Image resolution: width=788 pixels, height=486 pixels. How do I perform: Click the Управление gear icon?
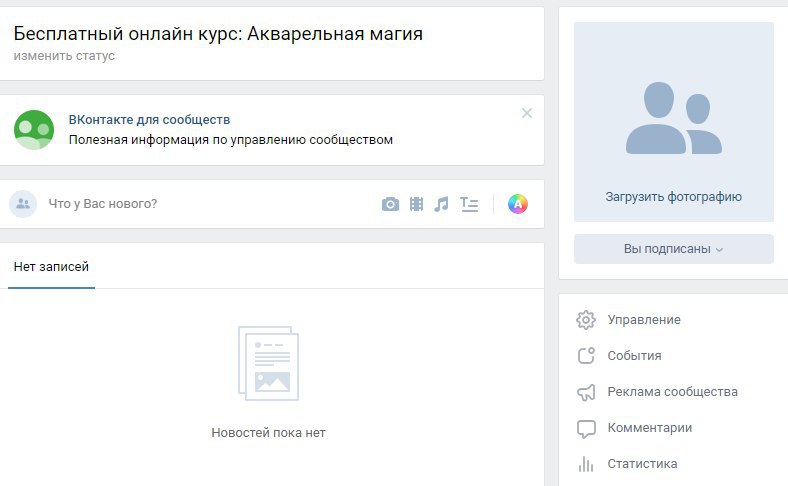(586, 320)
